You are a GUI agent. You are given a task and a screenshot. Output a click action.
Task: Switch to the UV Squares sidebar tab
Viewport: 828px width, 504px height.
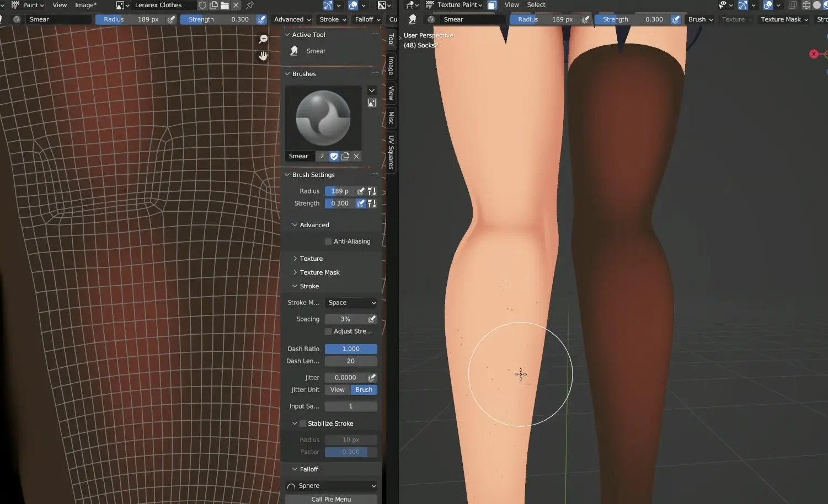[391, 152]
